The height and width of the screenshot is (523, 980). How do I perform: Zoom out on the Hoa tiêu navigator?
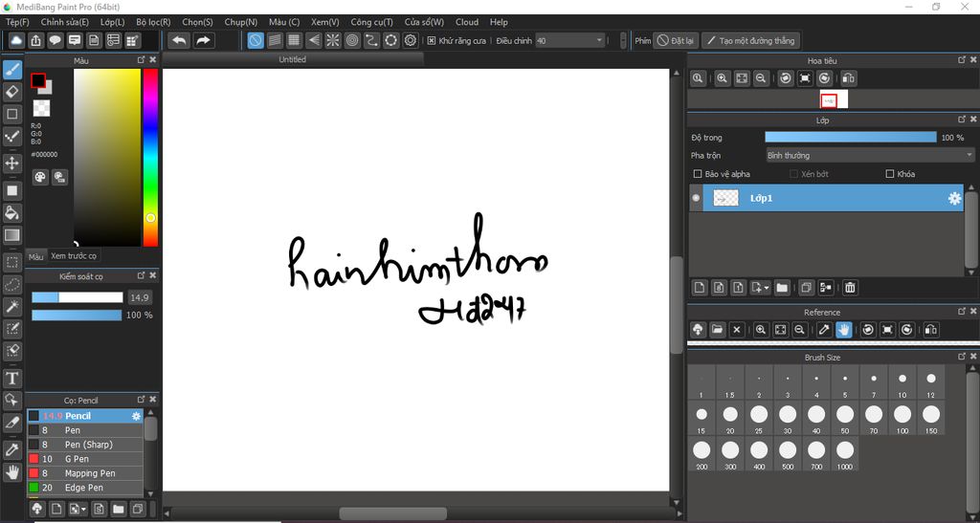(761, 78)
